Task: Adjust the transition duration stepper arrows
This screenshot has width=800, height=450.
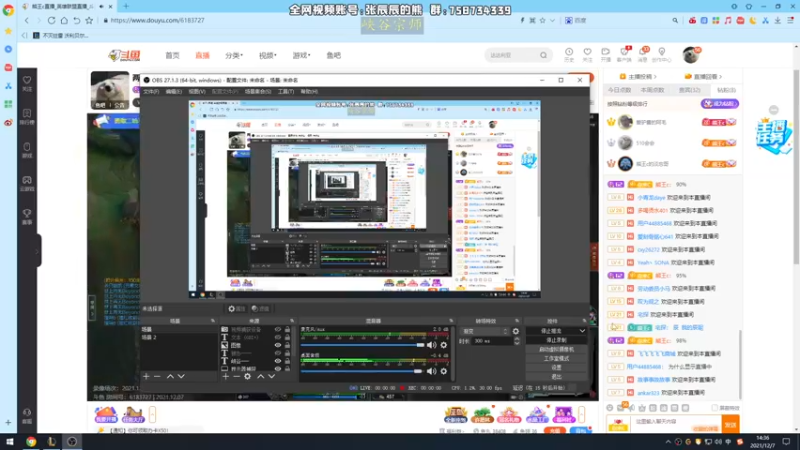Action: pos(516,341)
